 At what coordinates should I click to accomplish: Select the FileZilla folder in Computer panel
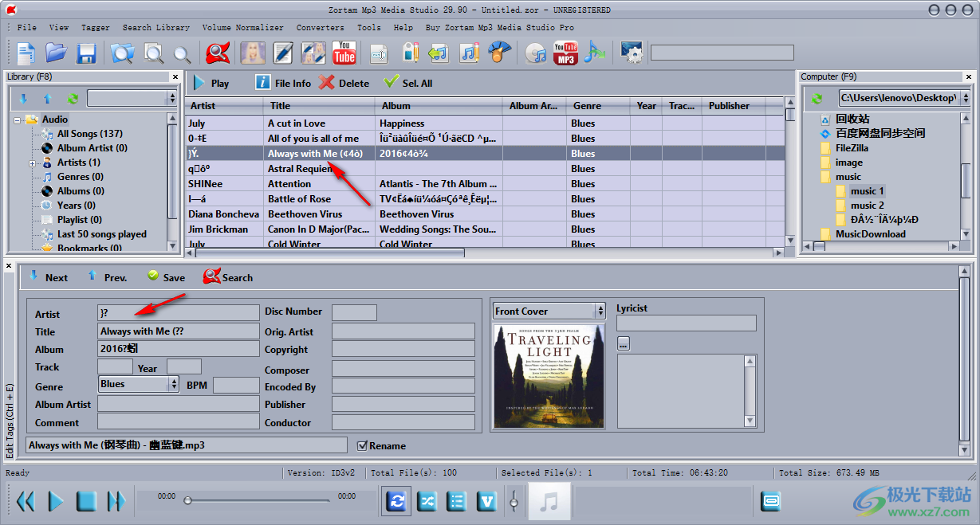pos(852,148)
